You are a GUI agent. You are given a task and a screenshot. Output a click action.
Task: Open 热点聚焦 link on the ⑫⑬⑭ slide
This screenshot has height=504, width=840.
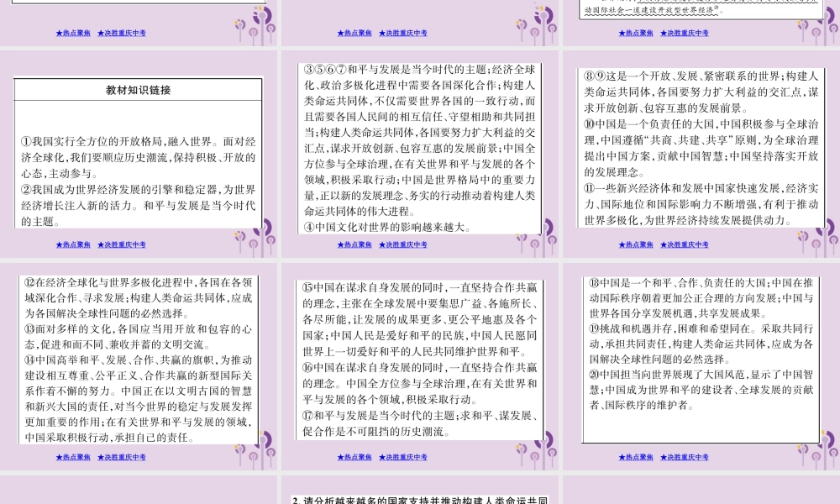point(73,458)
